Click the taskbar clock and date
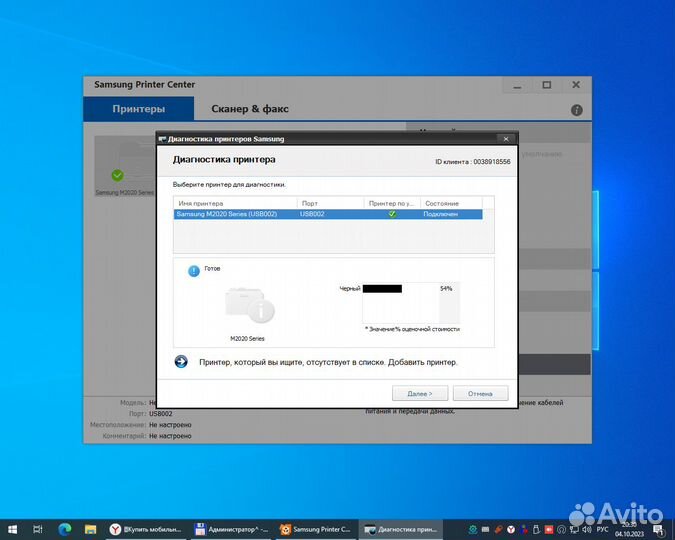The height and width of the screenshot is (540, 675). point(629,529)
